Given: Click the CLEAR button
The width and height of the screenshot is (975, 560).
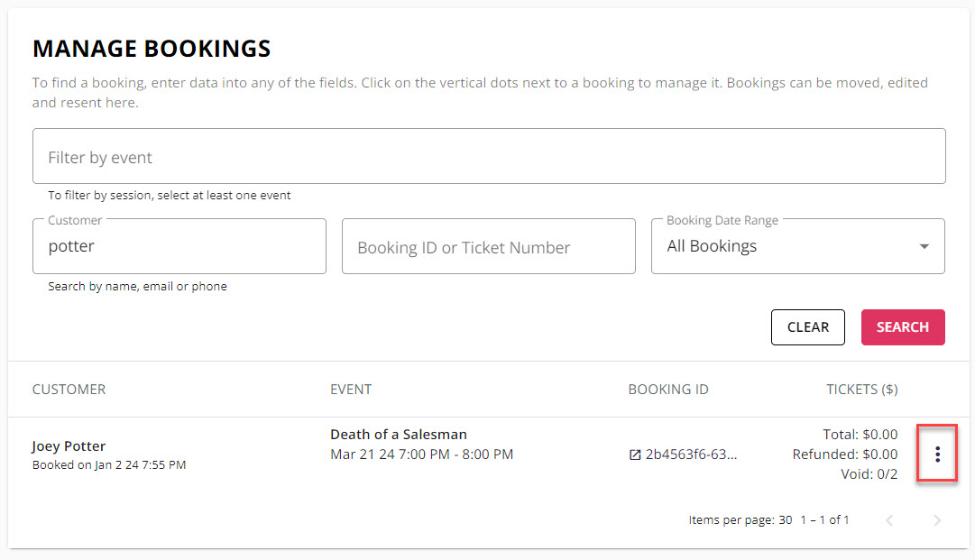Looking at the screenshot, I should click(x=808, y=327).
